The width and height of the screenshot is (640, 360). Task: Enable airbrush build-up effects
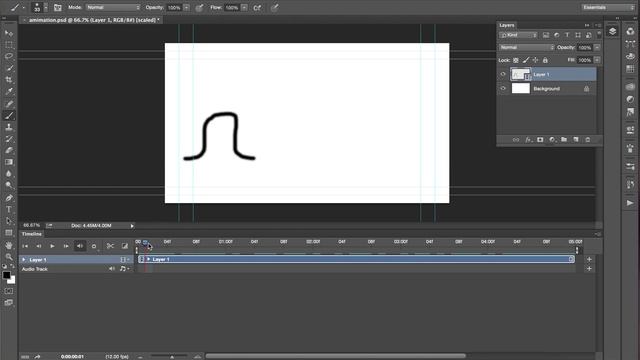point(257,7)
